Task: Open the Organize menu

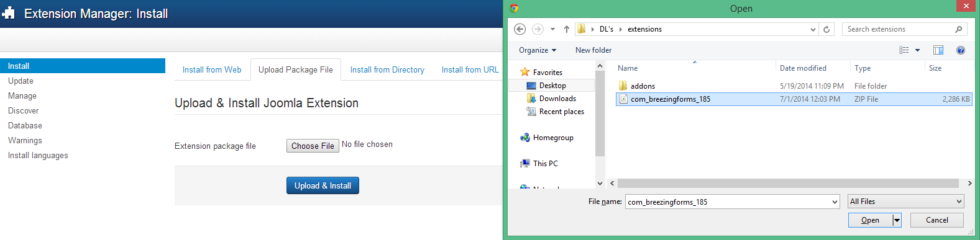Action: (x=538, y=50)
